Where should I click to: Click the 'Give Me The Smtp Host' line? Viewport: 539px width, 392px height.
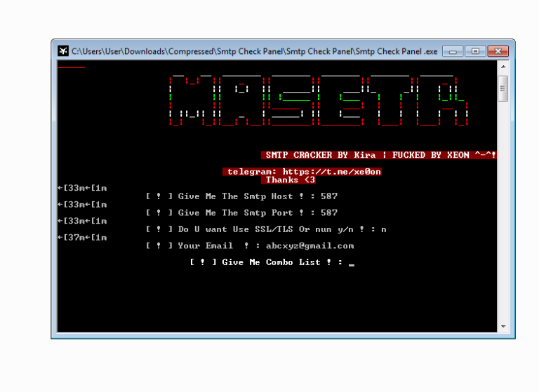pos(241,196)
